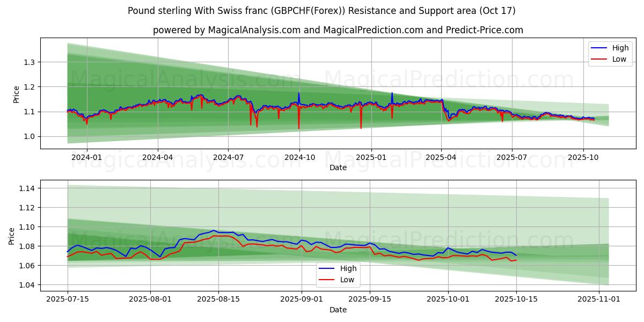Select the High label in the bottom chart legend
This screenshot has height=322, width=644.
[348, 268]
